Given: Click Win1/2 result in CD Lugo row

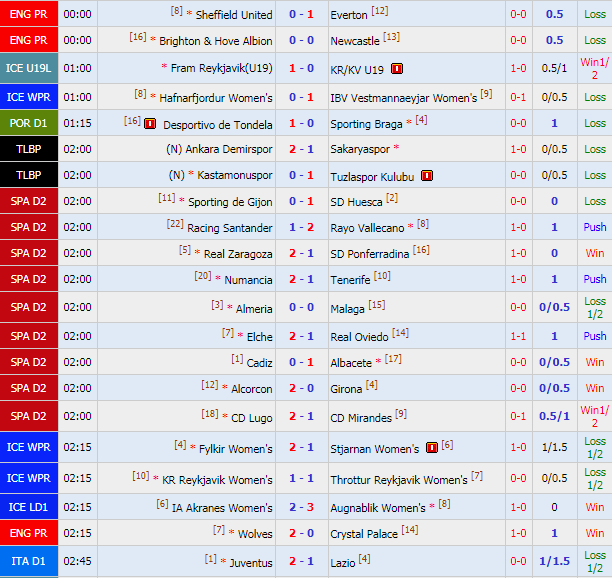Looking at the screenshot, I should [x=594, y=416].
